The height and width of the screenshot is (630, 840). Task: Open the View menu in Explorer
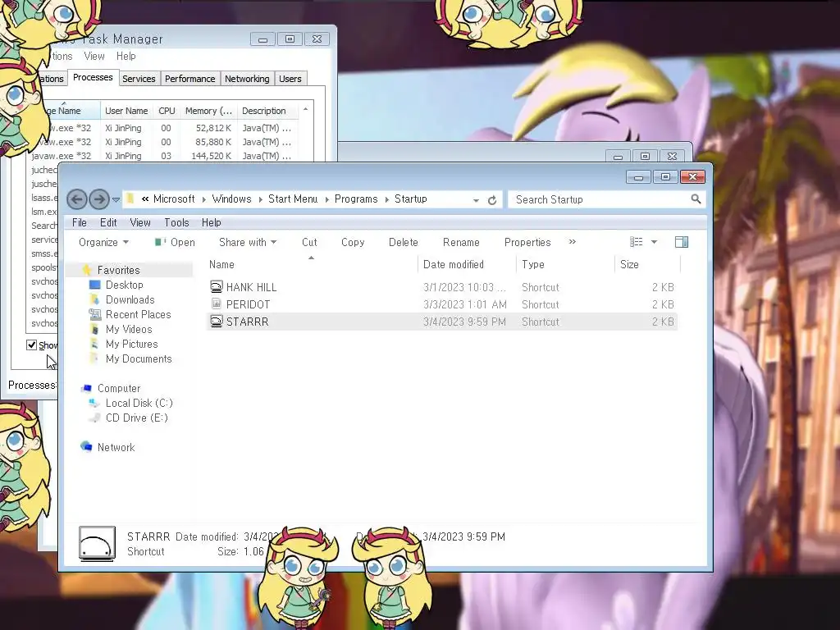pos(139,222)
